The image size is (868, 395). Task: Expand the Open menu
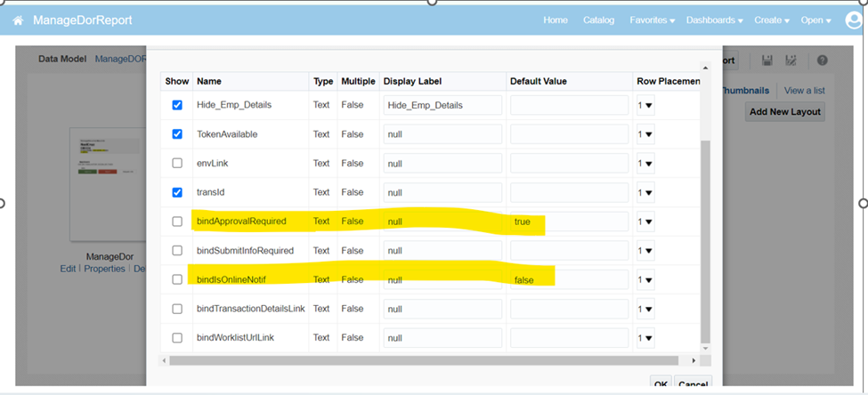815,20
